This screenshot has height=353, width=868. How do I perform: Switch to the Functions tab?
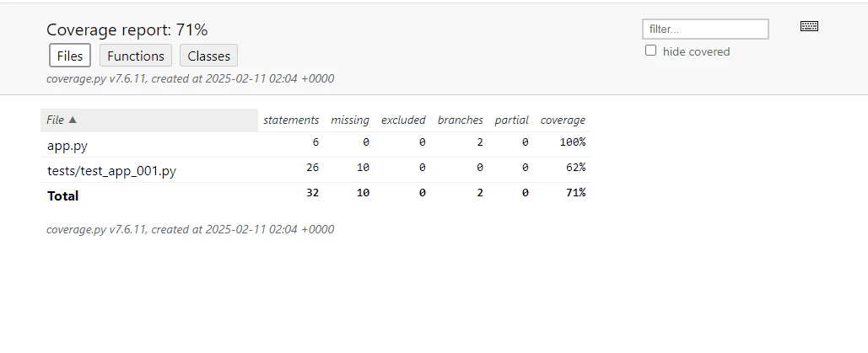(136, 56)
